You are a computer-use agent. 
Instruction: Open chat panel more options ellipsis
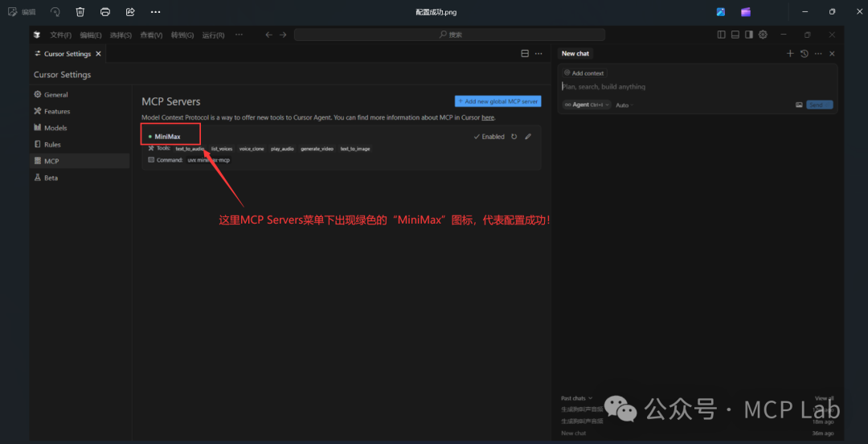tap(818, 54)
